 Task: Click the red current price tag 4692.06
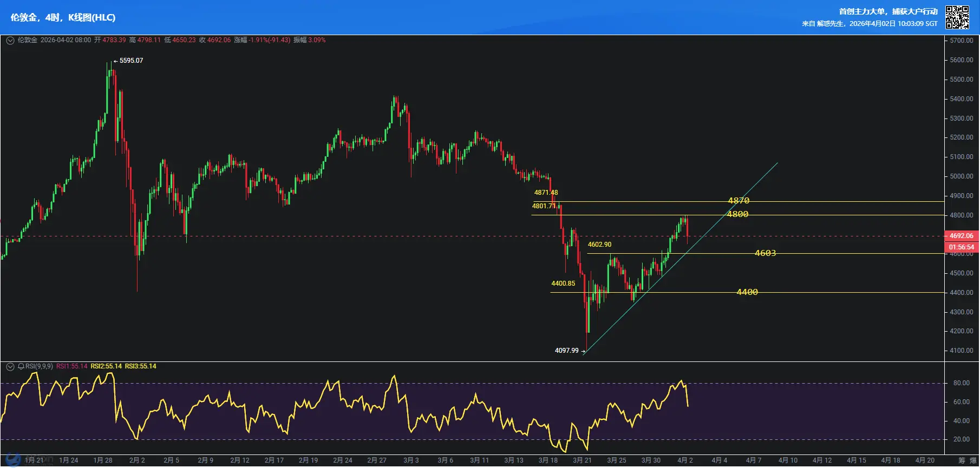[962, 236]
